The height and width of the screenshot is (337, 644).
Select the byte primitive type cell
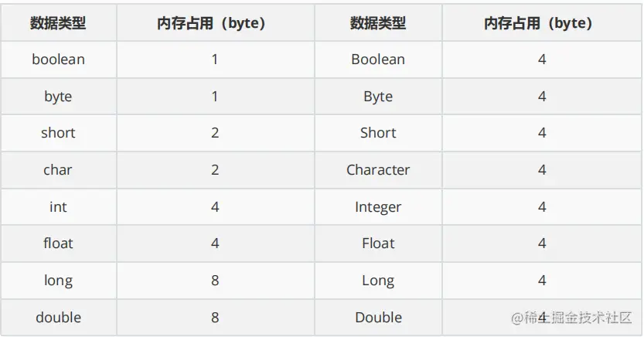pyautogui.click(x=58, y=97)
